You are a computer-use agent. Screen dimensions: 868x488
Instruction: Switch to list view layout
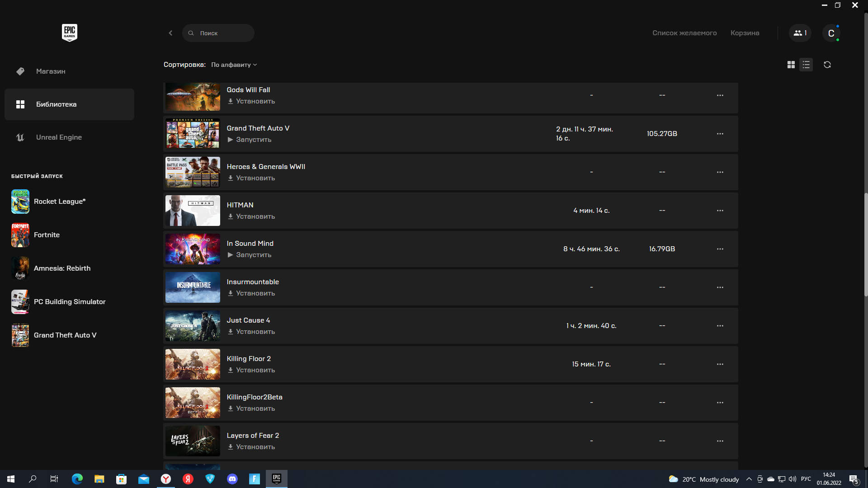point(806,65)
